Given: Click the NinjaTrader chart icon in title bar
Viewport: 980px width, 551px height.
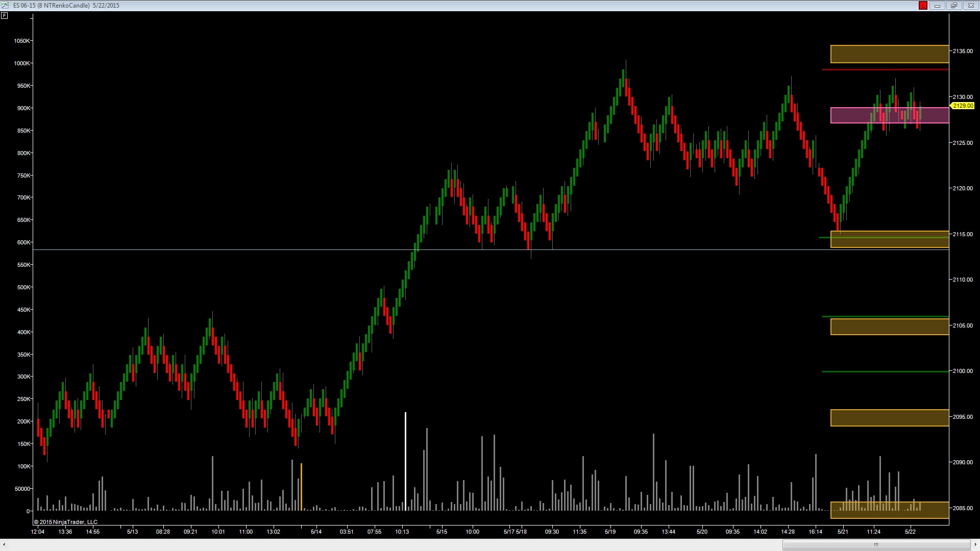Looking at the screenshot, I should [5, 5].
